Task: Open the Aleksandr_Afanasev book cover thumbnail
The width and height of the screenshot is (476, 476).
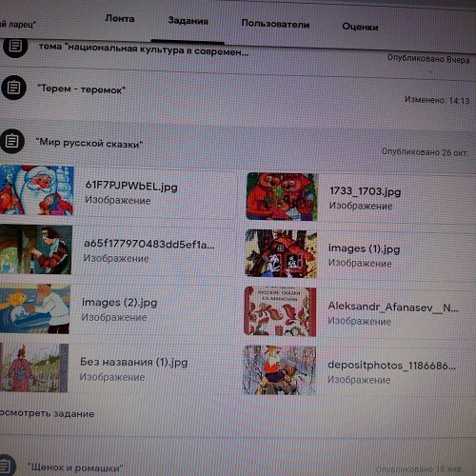Action: (x=280, y=311)
